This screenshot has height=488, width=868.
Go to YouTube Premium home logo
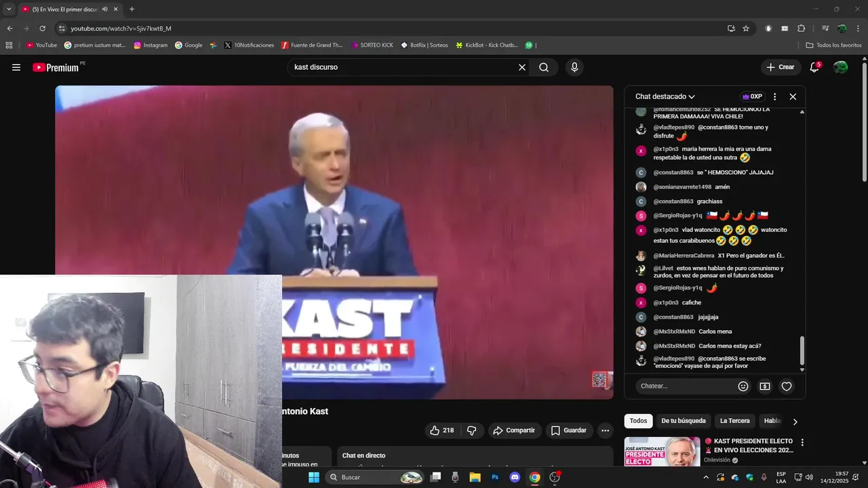[x=56, y=67]
